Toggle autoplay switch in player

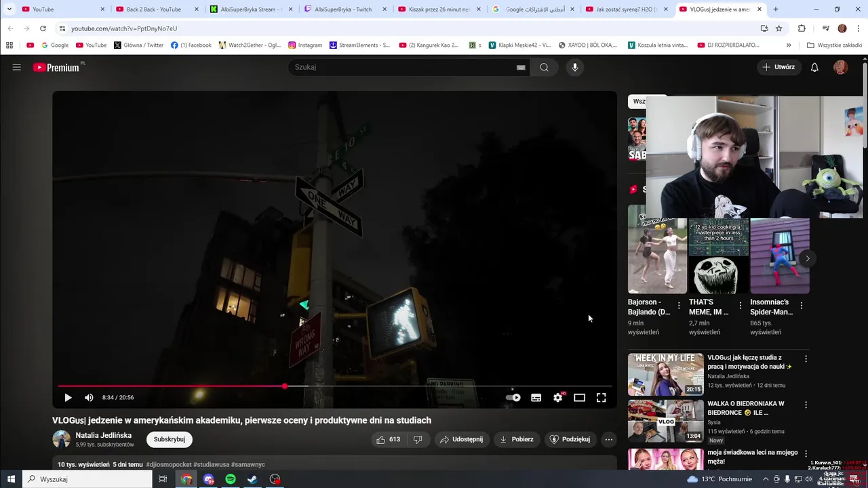pos(513,398)
